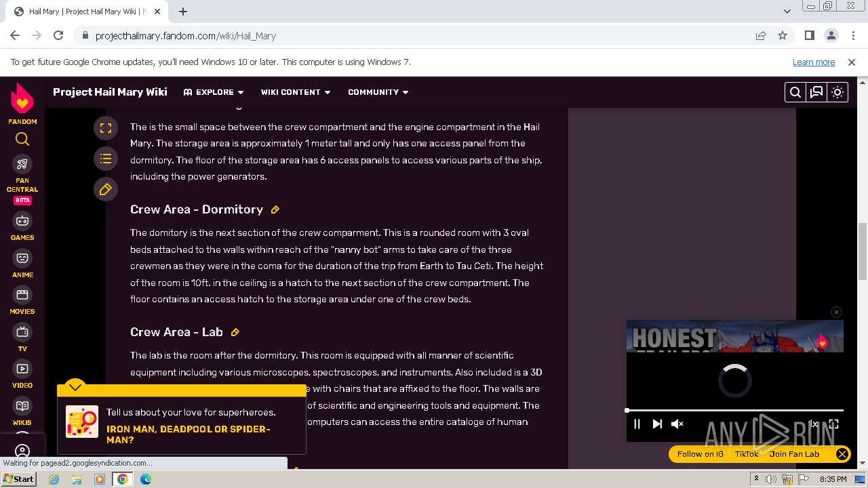Click the pencil edit page button

106,190
